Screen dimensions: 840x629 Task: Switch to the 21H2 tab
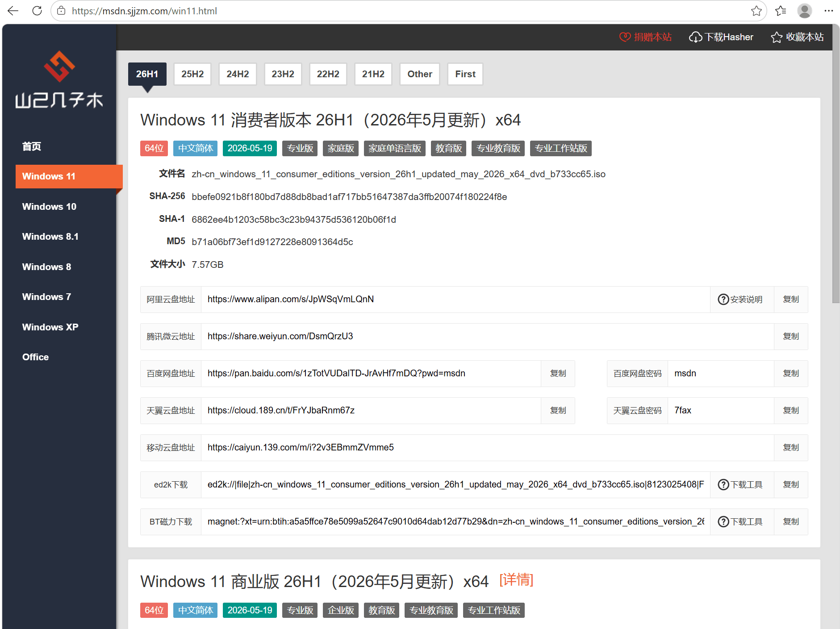[x=373, y=74]
